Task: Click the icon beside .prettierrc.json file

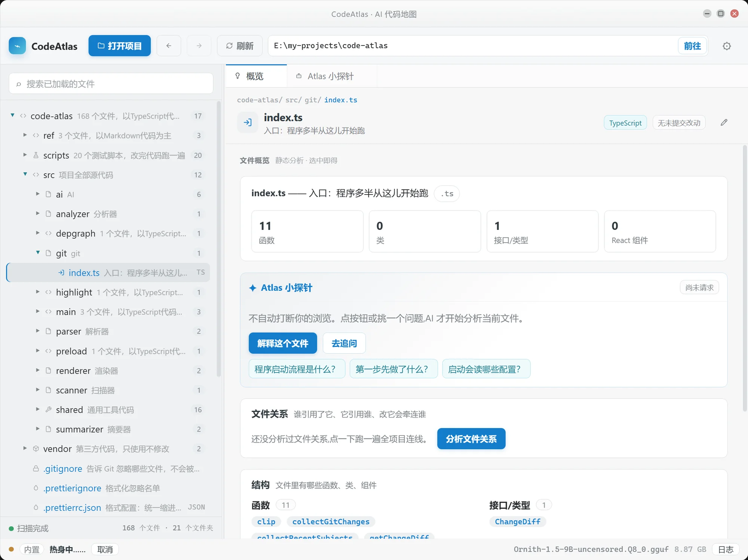Action: pos(36,507)
